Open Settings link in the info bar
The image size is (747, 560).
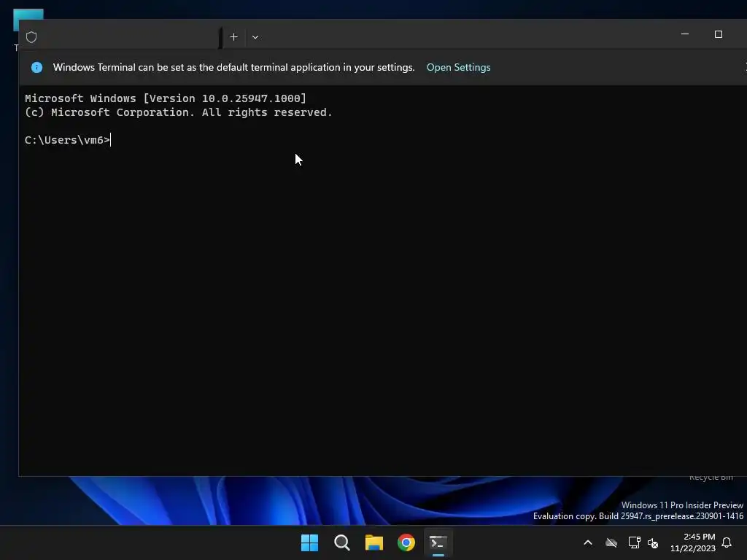pos(458,67)
